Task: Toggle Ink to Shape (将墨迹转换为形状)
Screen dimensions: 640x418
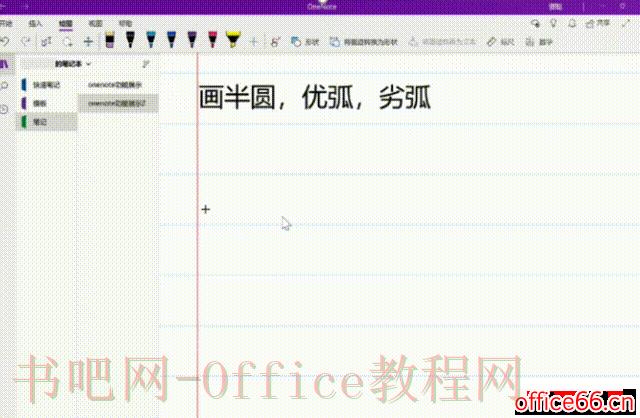Action: pyautogui.click(x=363, y=42)
